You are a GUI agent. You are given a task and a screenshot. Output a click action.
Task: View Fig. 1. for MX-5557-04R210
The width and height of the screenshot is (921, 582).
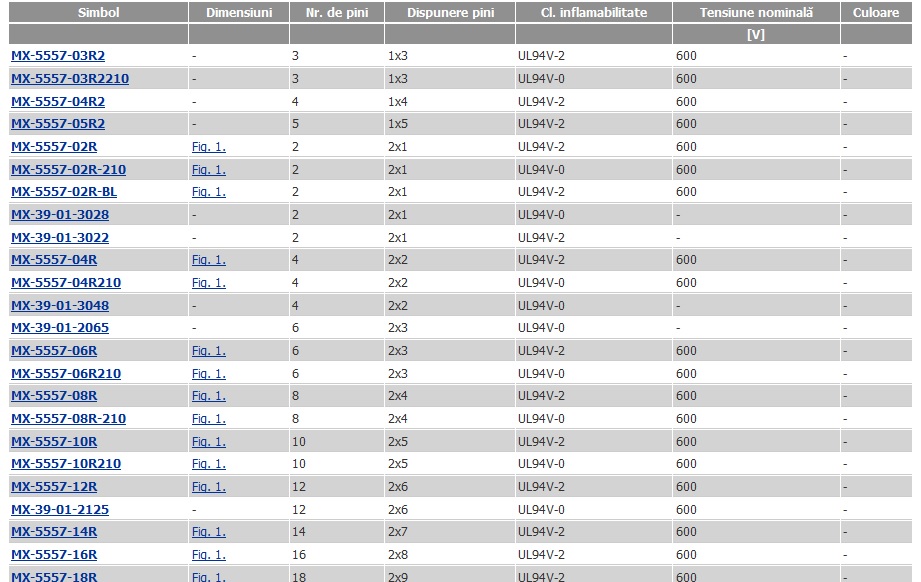tap(209, 283)
